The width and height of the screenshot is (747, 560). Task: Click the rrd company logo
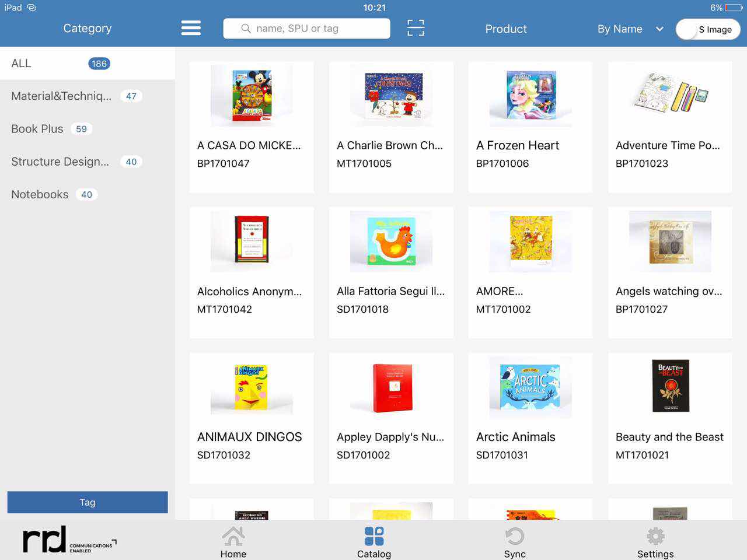click(x=69, y=540)
